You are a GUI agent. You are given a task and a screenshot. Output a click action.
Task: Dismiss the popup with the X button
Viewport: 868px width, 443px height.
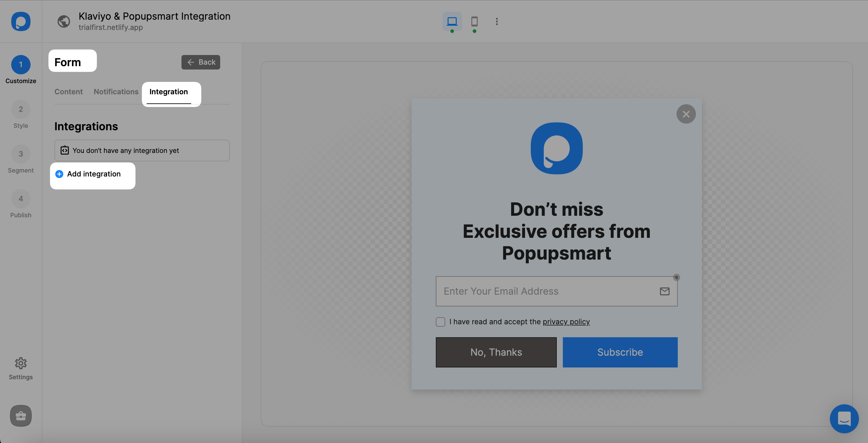pyautogui.click(x=686, y=114)
